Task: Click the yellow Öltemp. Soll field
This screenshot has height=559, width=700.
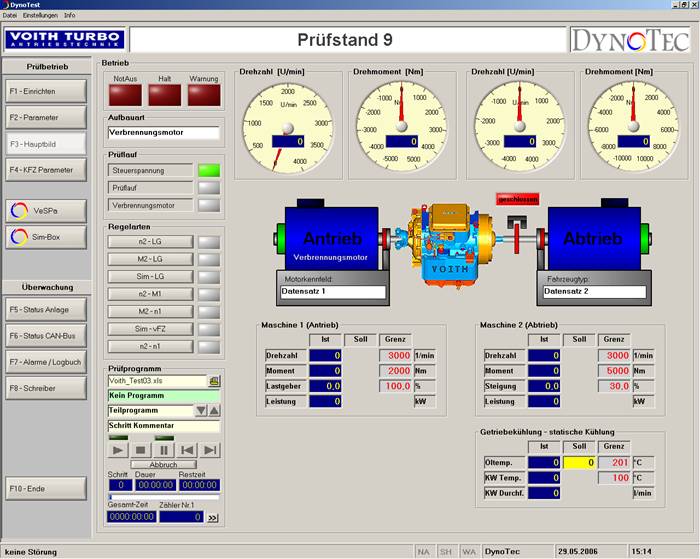Action: pos(581,463)
